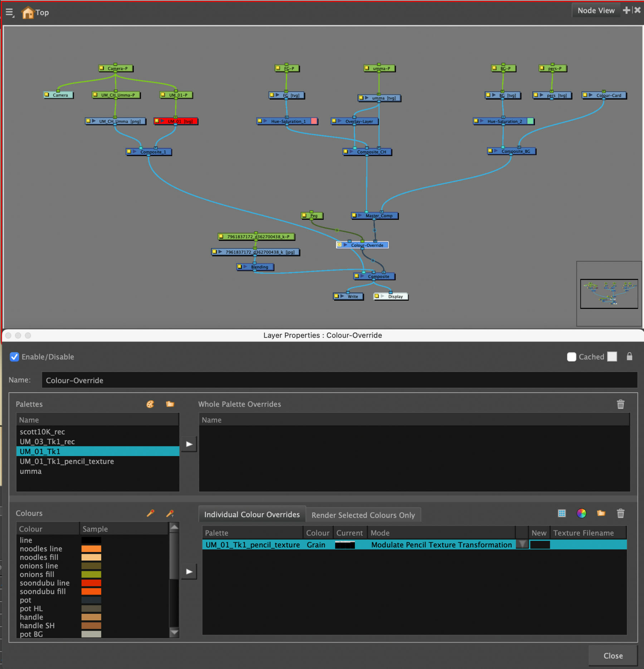The width and height of the screenshot is (644, 669).
Task: Click the Top home icon in Node View
Action: (x=28, y=12)
